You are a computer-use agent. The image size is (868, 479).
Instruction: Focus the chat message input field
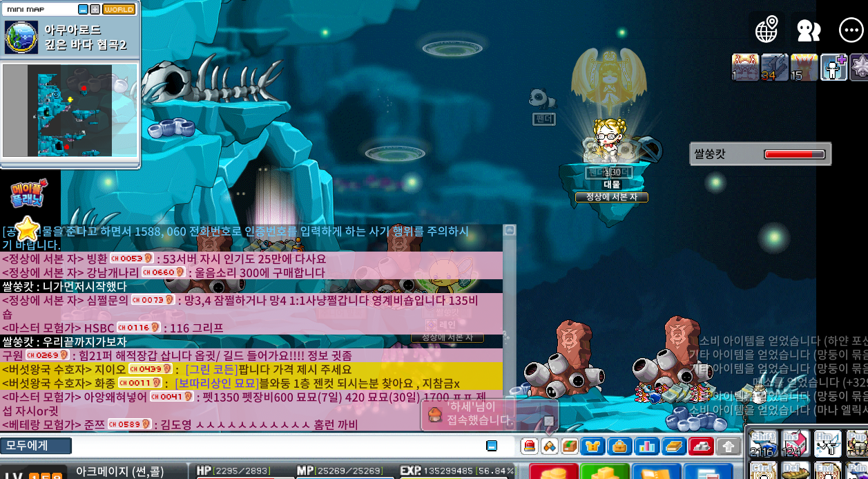pyautogui.click(x=276, y=446)
